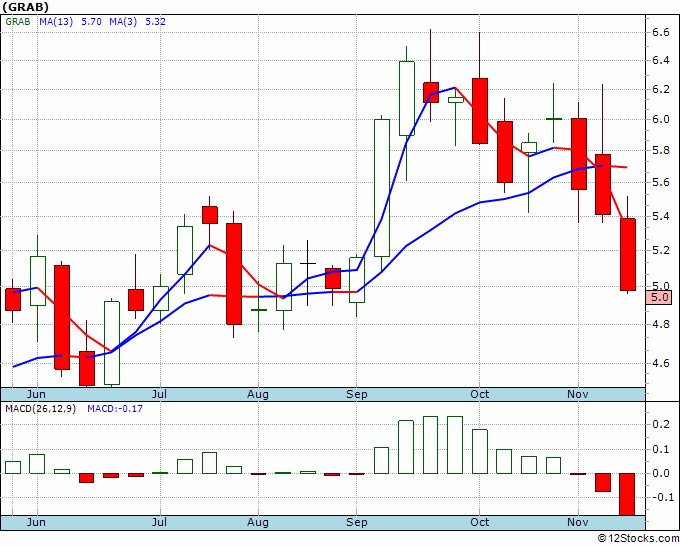Click the MACD(26,12,9) indicator label
The width and height of the screenshot is (680, 546).
click(x=40, y=409)
